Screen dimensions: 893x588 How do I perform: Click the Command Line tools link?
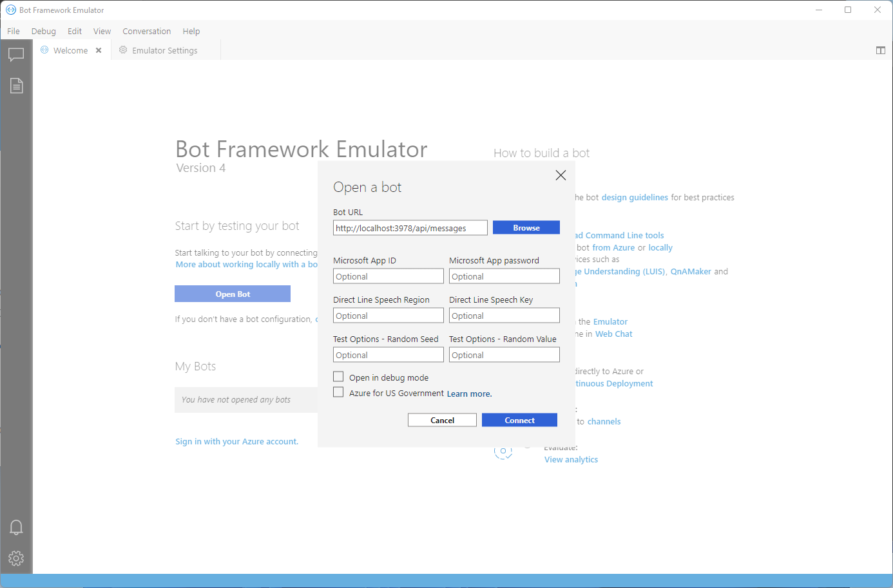pos(619,236)
